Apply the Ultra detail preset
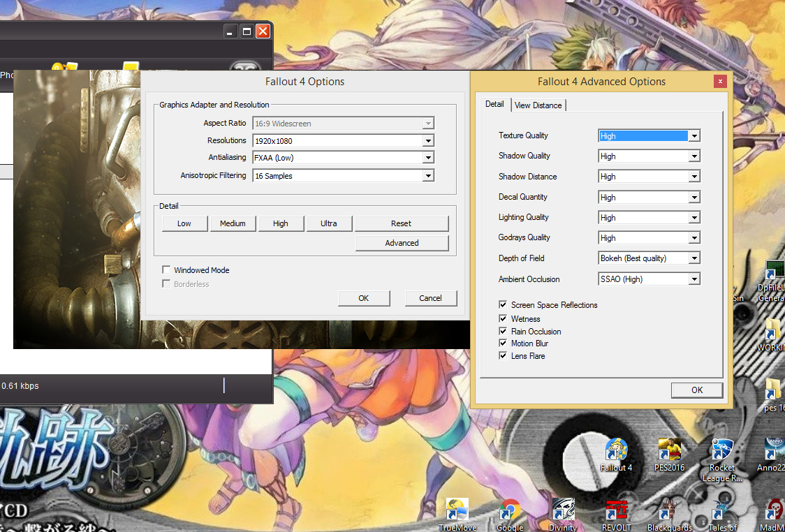The image size is (785, 532). 328,223
